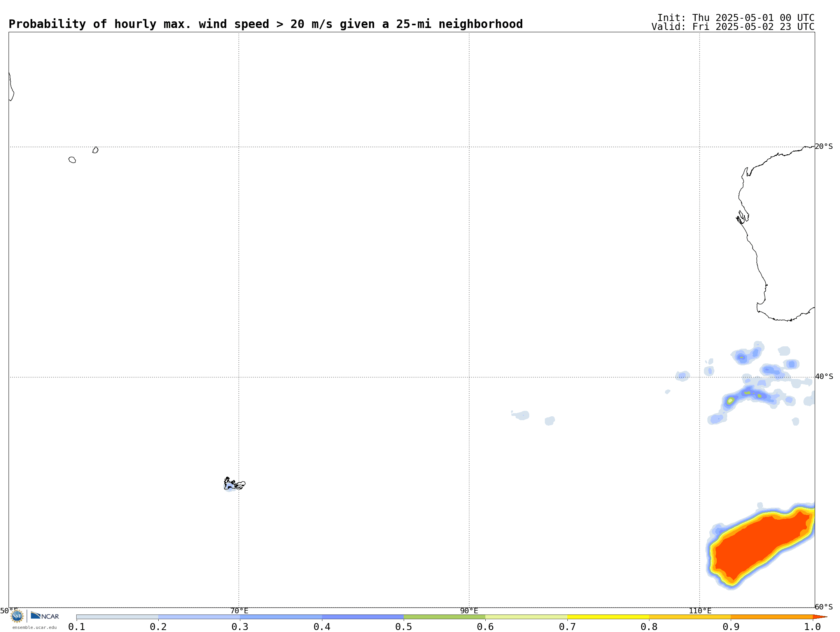Click the 60°S latitude label
Screen dimensions: 840x632
[824, 607]
